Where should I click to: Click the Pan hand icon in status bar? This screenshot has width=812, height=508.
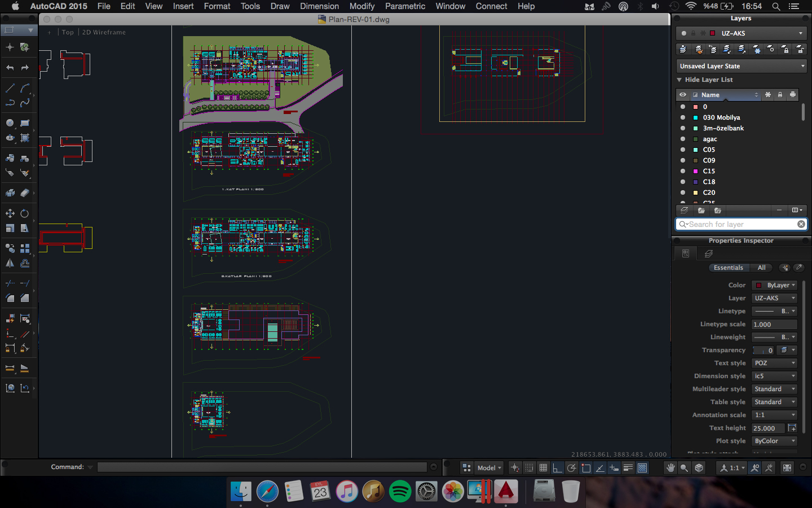(x=670, y=468)
